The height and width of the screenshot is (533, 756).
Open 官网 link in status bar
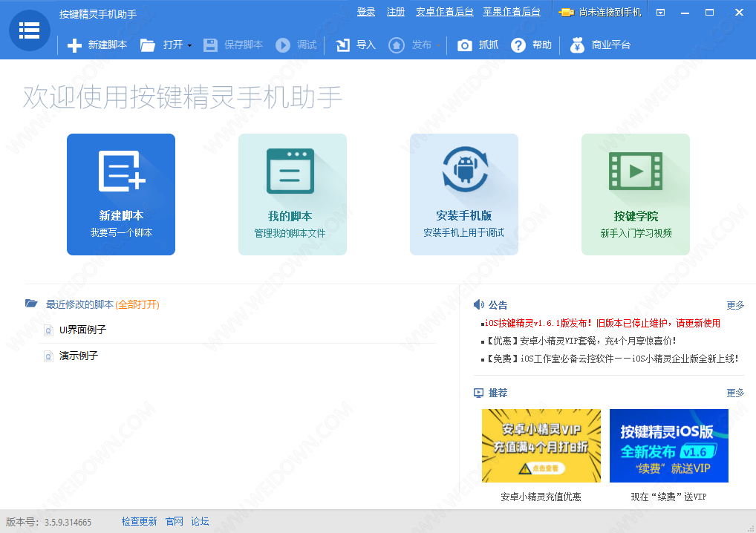[174, 521]
